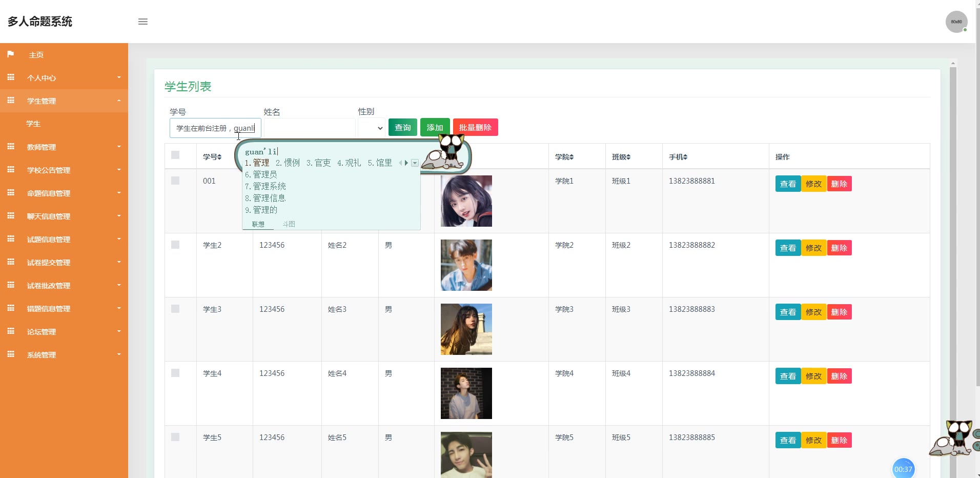Open the user avatar in the header
The height and width of the screenshot is (478, 980).
(956, 22)
